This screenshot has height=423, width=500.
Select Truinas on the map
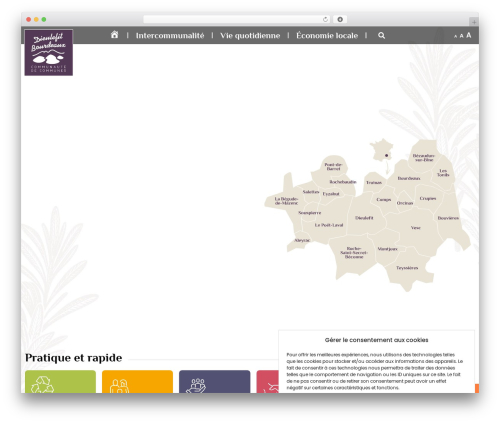pos(374,182)
